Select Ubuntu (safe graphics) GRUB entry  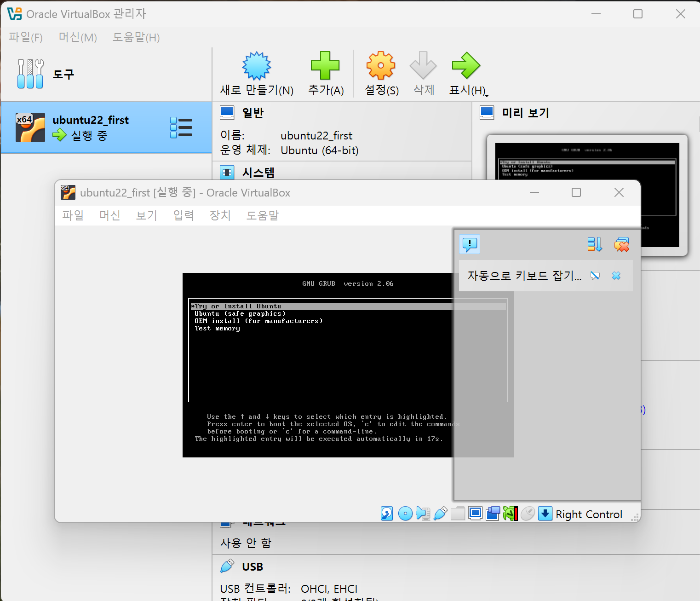click(x=240, y=314)
